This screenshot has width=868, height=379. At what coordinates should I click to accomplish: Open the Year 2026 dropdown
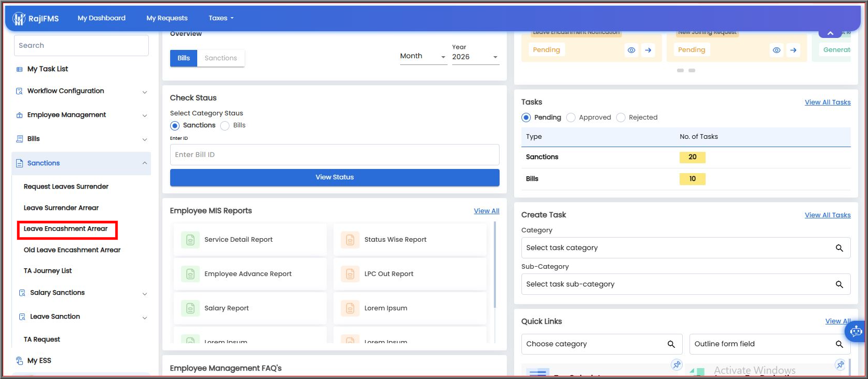pyautogui.click(x=476, y=57)
